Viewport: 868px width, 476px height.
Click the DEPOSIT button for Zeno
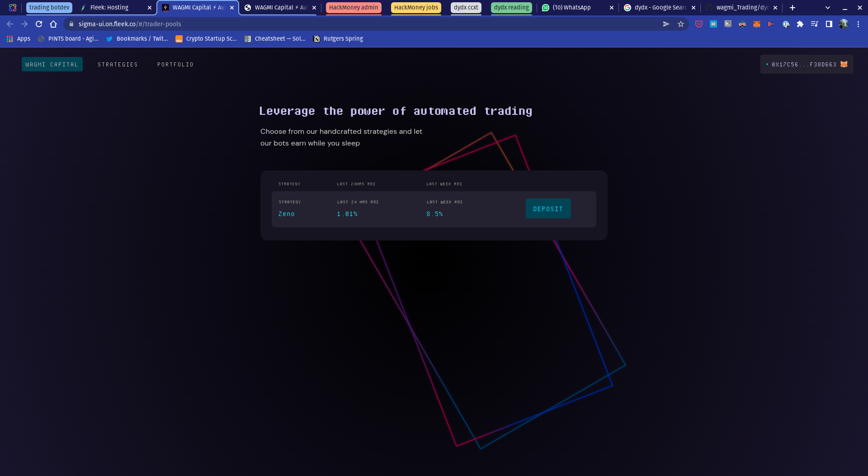[548, 208]
